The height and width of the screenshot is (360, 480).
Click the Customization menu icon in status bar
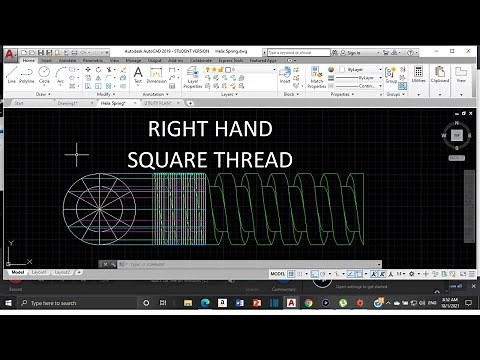[x=472, y=274]
